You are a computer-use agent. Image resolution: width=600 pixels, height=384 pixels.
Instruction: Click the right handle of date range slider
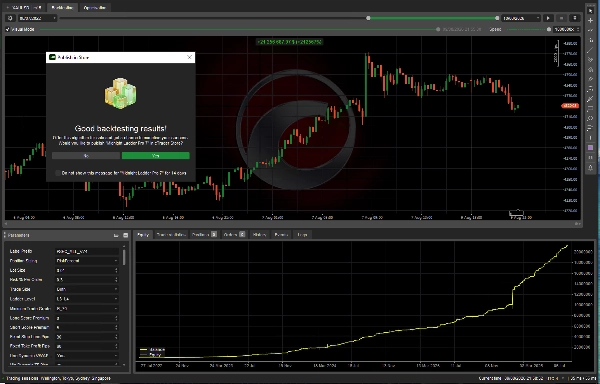point(497,18)
